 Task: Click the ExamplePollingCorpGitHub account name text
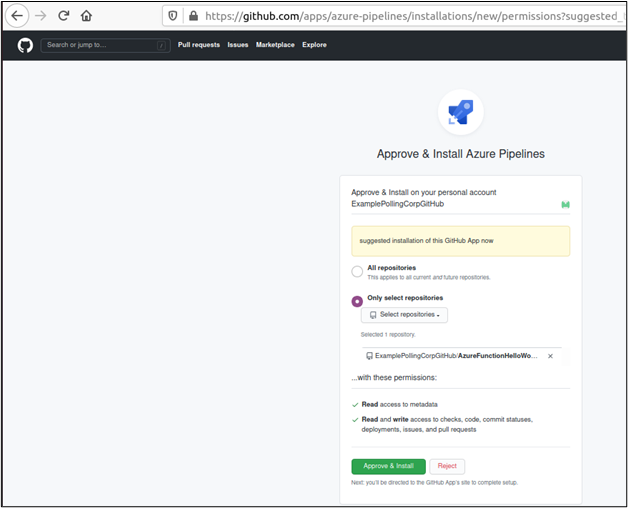click(397, 204)
